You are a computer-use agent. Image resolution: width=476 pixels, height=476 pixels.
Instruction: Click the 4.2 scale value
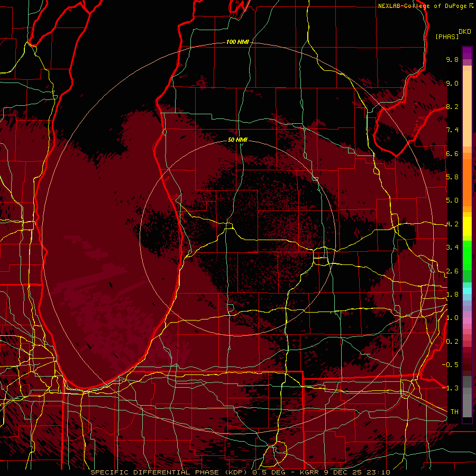click(x=452, y=224)
